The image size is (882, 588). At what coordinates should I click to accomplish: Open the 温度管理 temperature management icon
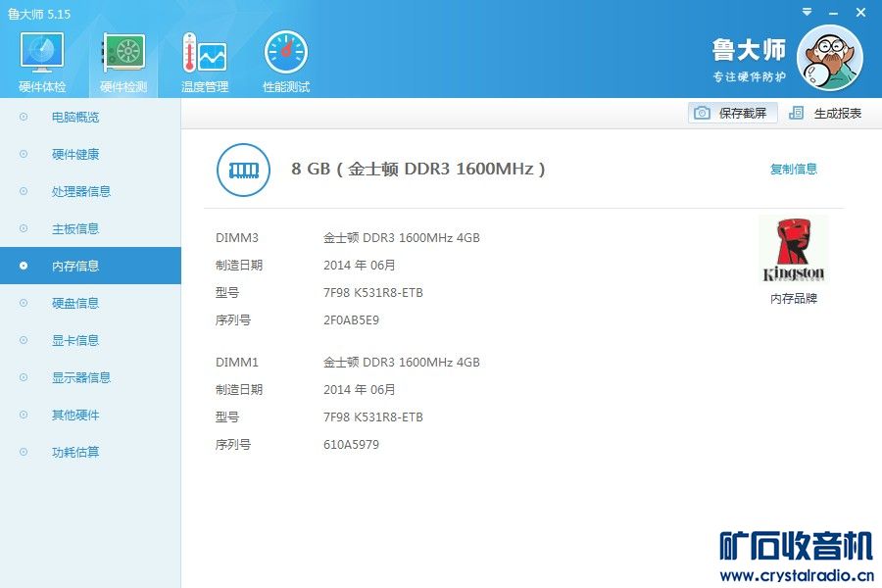click(205, 62)
